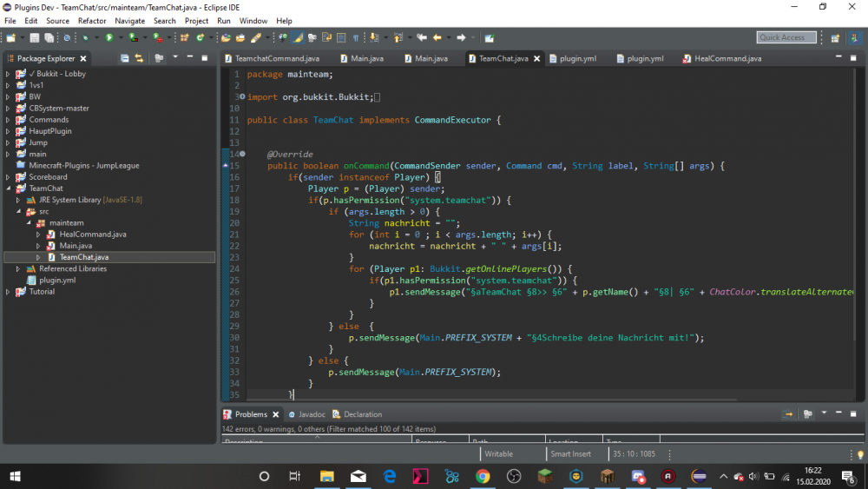Toggle method folding at line 14
The height and width of the screenshot is (489, 868).
tap(242, 154)
